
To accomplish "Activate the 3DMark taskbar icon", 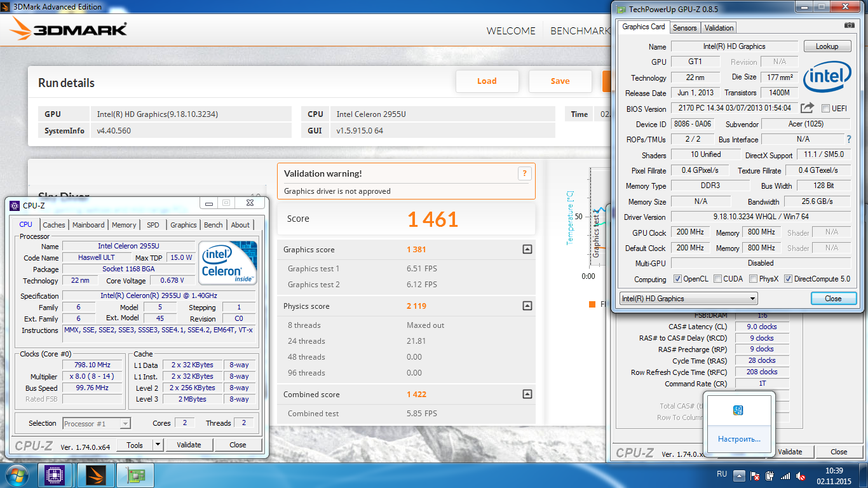I will point(96,475).
